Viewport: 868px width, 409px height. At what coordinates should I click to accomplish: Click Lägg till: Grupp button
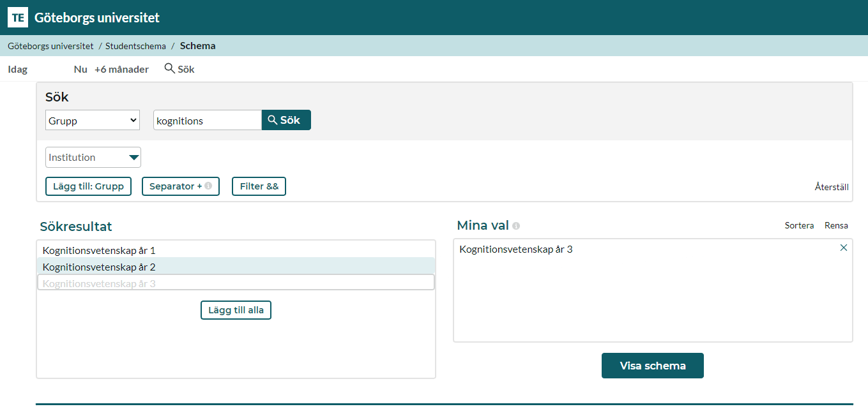tap(88, 186)
